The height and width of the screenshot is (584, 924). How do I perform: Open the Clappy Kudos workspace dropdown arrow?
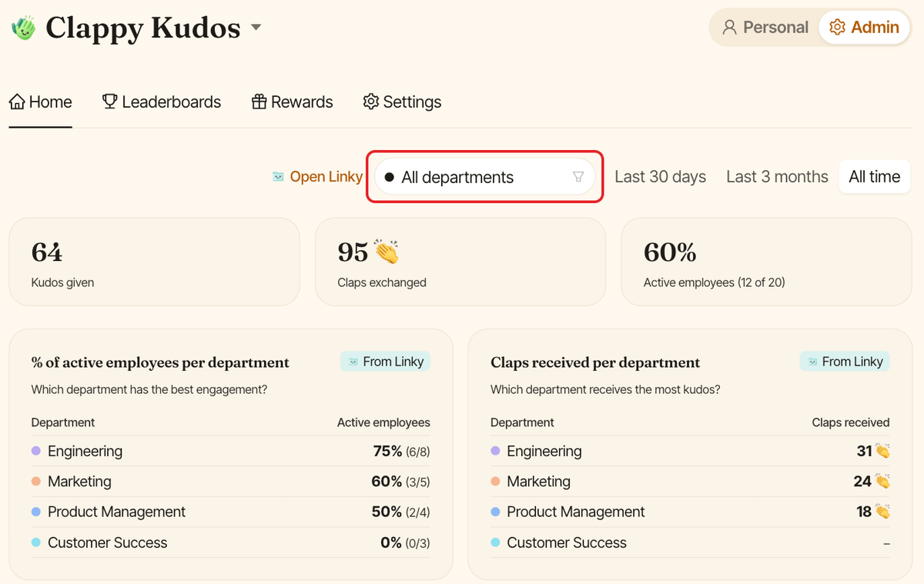(x=256, y=28)
